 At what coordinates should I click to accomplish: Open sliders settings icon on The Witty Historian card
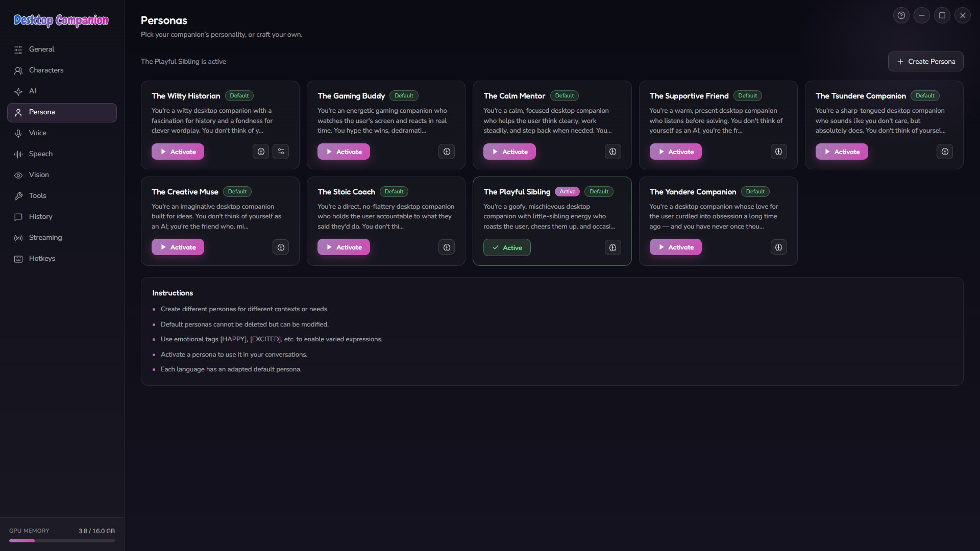[x=281, y=152]
